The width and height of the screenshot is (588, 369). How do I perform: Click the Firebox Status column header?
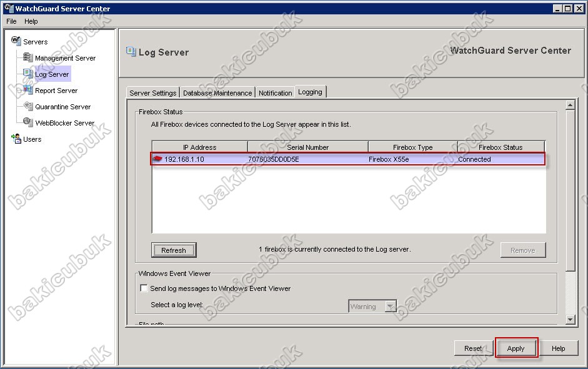pyautogui.click(x=501, y=147)
